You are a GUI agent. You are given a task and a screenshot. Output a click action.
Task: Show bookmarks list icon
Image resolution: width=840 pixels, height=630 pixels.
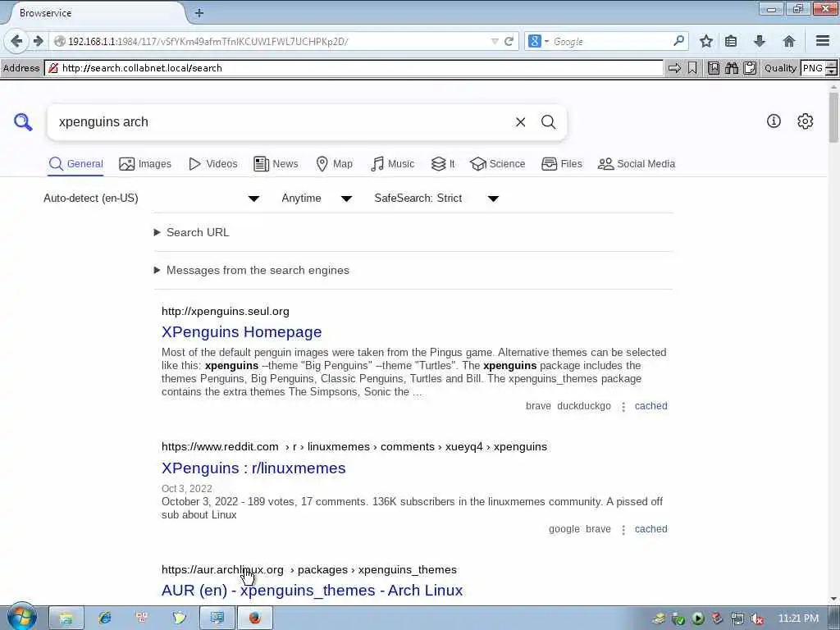point(731,41)
